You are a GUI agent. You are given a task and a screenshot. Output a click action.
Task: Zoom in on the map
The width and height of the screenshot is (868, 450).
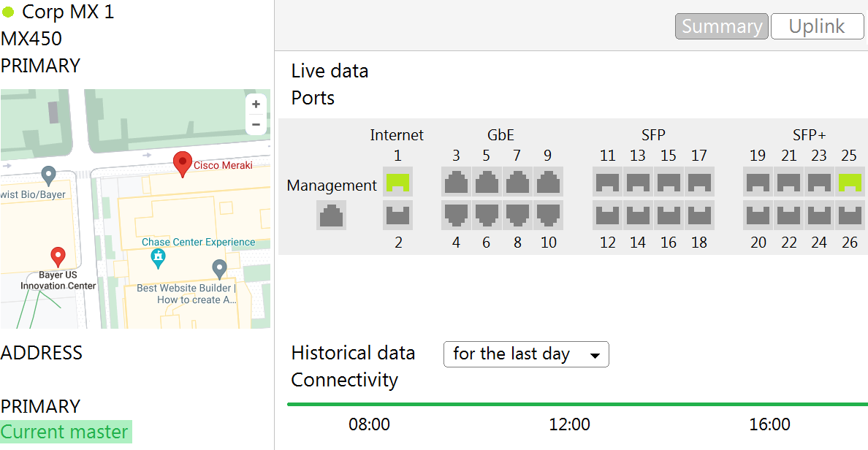click(256, 104)
